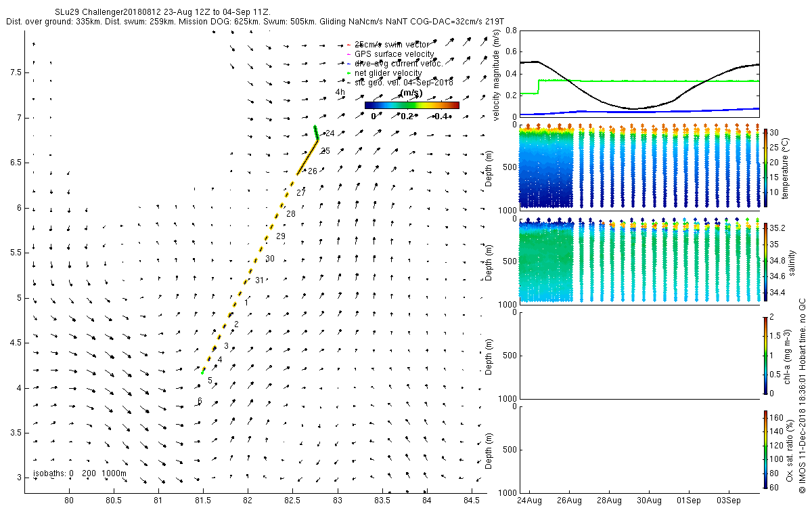Click the velocity colorbar under (m/s)
The width and height of the screenshot is (812, 508).
[412, 105]
